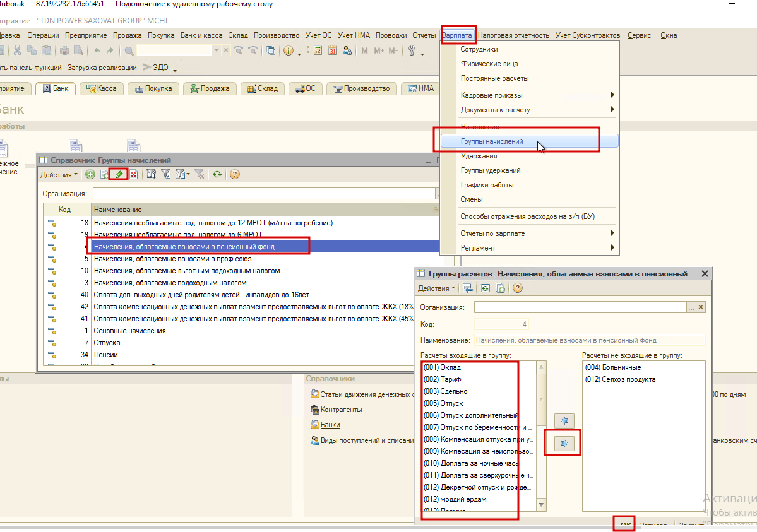Switch to the Касса tab

(102, 88)
